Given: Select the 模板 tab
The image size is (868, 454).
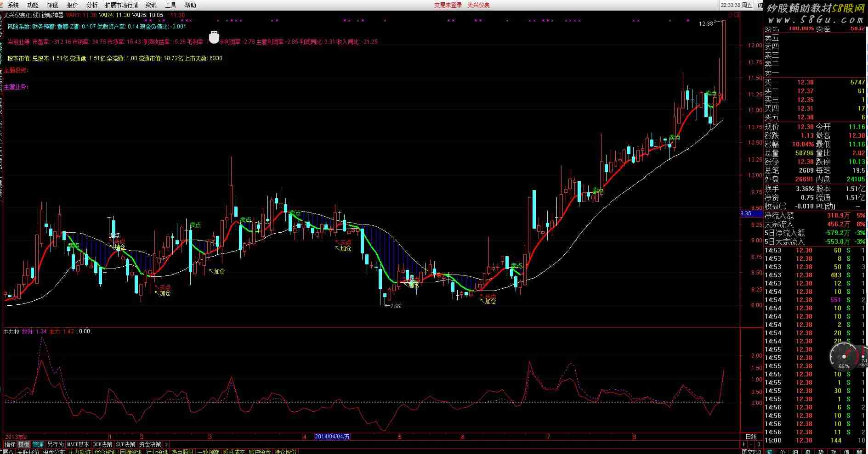Looking at the screenshot, I should click(24, 444).
